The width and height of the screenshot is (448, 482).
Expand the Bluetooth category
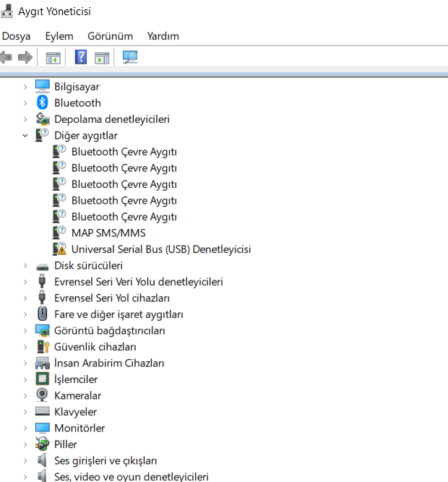tap(25, 103)
